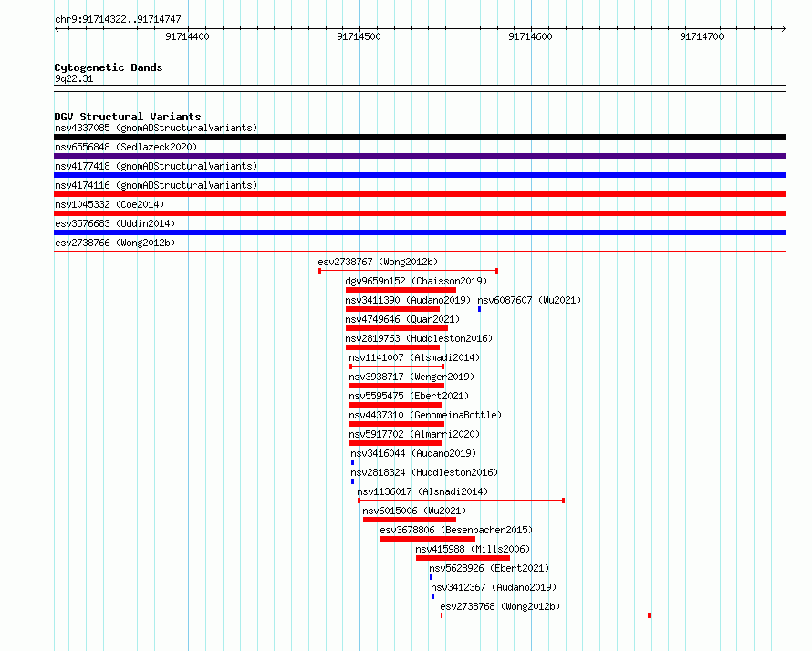
Task: Open nsv415988 (Mills2006) label
Action: (x=473, y=549)
